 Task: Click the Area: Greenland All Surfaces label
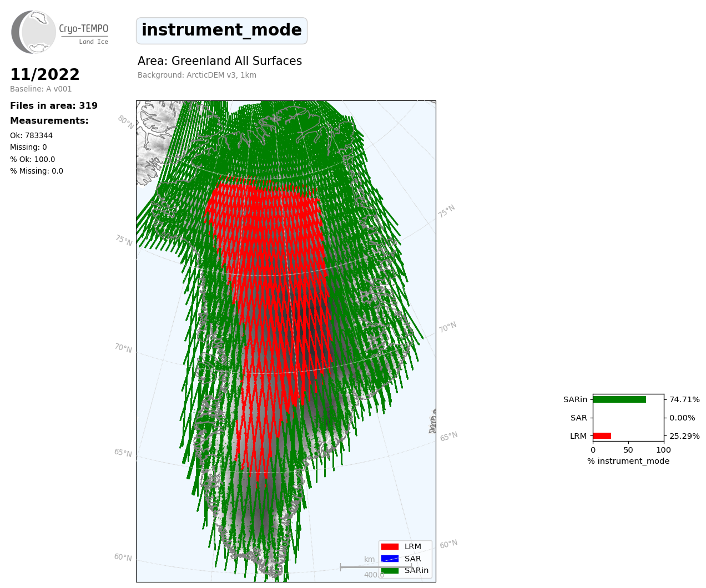(x=220, y=61)
